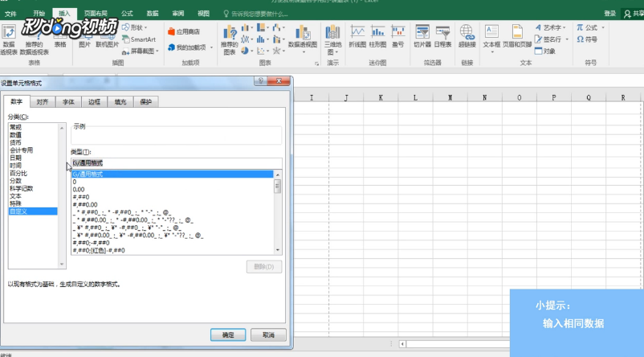
Task: Select column K header
Action: click(x=381, y=97)
